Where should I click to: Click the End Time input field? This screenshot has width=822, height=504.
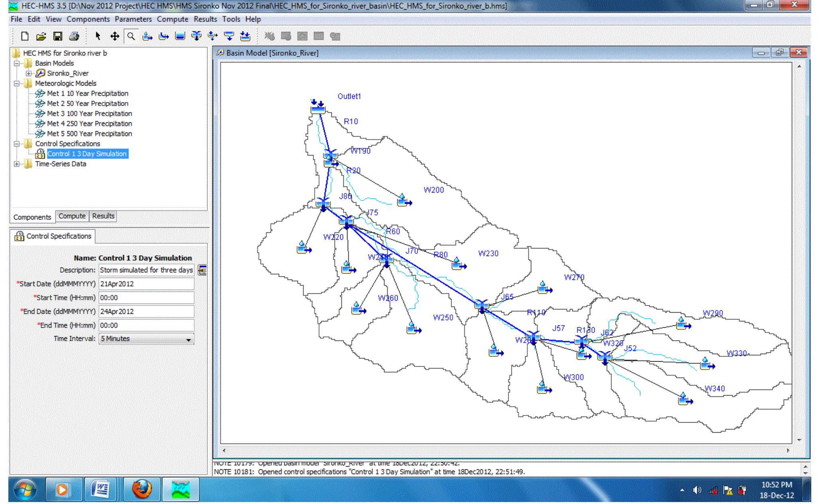146,325
